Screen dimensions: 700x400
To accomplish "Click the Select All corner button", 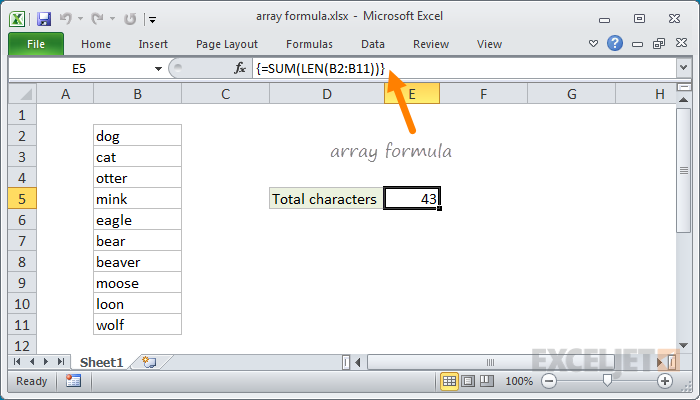I will (22, 94).
